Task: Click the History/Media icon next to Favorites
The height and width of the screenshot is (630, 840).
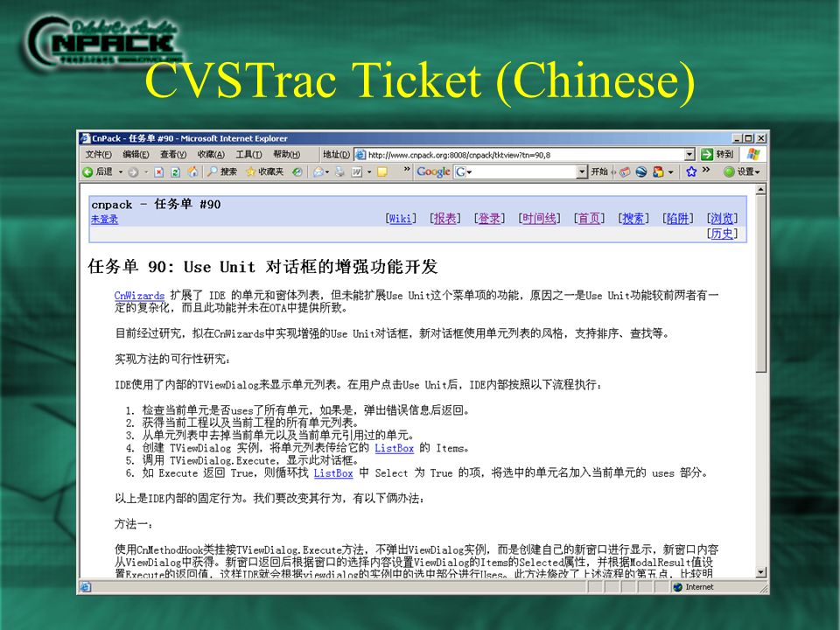Action: pyautogui.click(x=297, y=171)
